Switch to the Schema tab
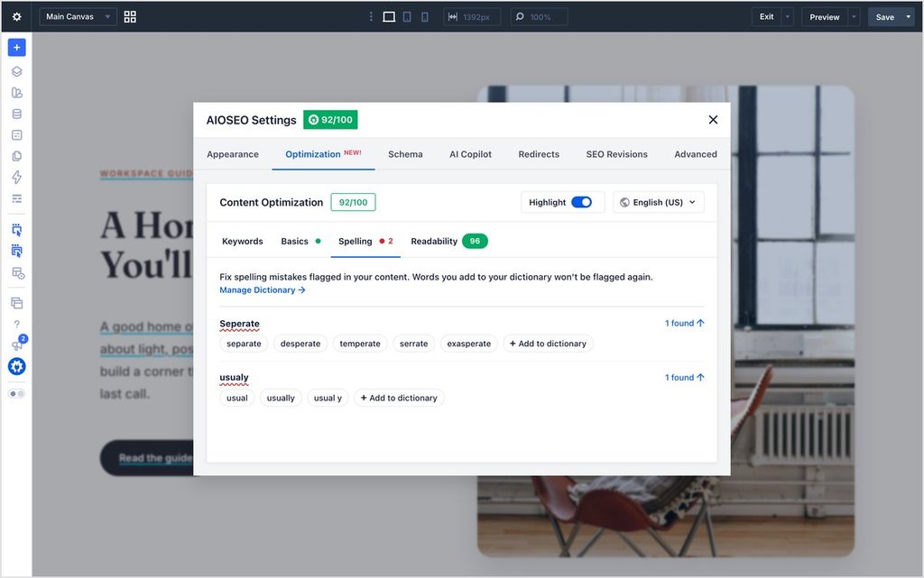 coord(405,154)
